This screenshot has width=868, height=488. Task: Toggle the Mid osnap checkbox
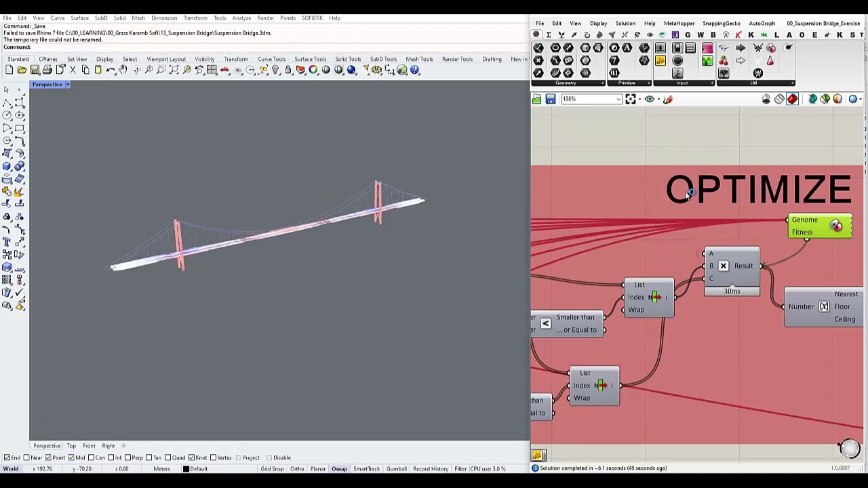[72, 457]
